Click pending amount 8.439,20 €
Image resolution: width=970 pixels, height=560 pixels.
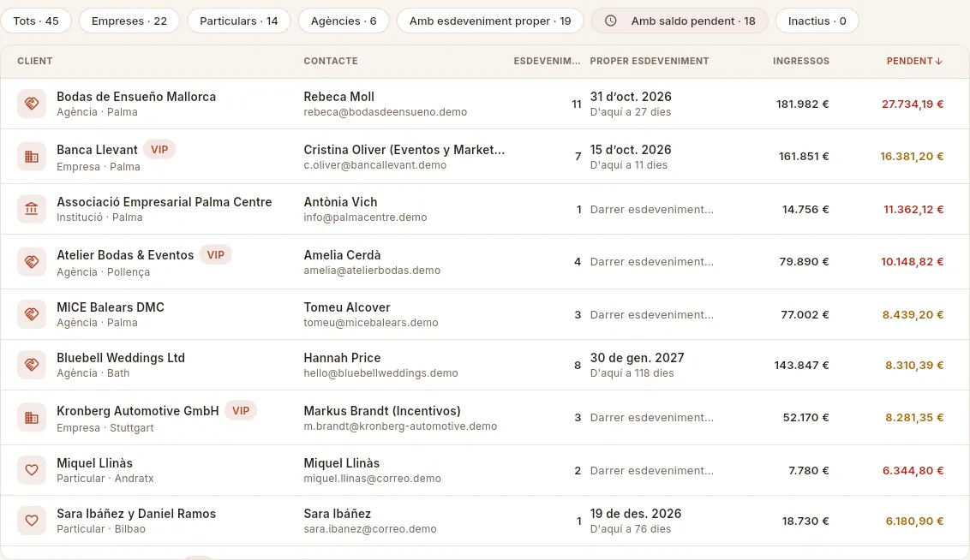click(x=913, y=314)
